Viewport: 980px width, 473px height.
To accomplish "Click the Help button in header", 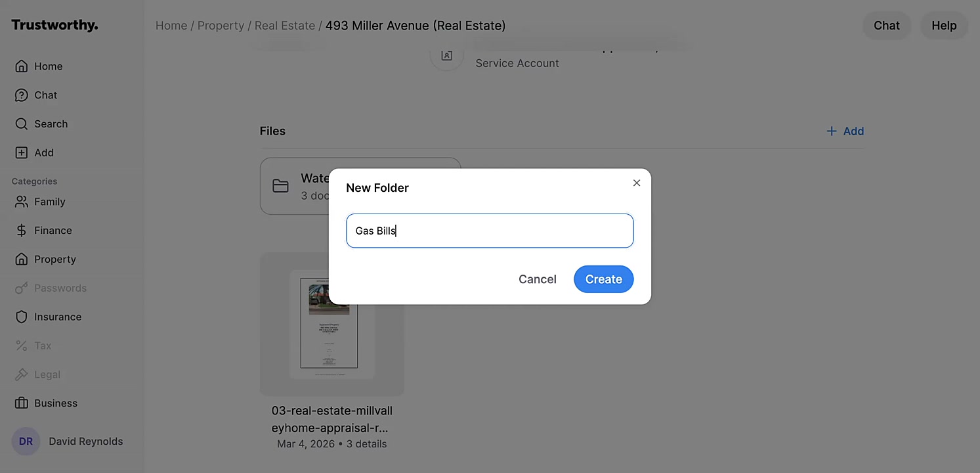I will (x=944, y=26).
